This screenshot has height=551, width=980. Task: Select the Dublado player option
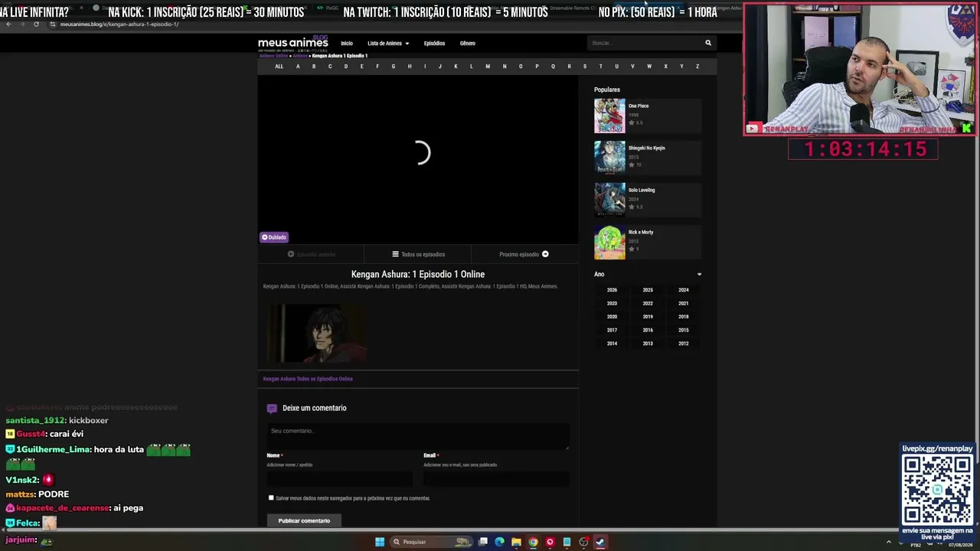point(274,237)
